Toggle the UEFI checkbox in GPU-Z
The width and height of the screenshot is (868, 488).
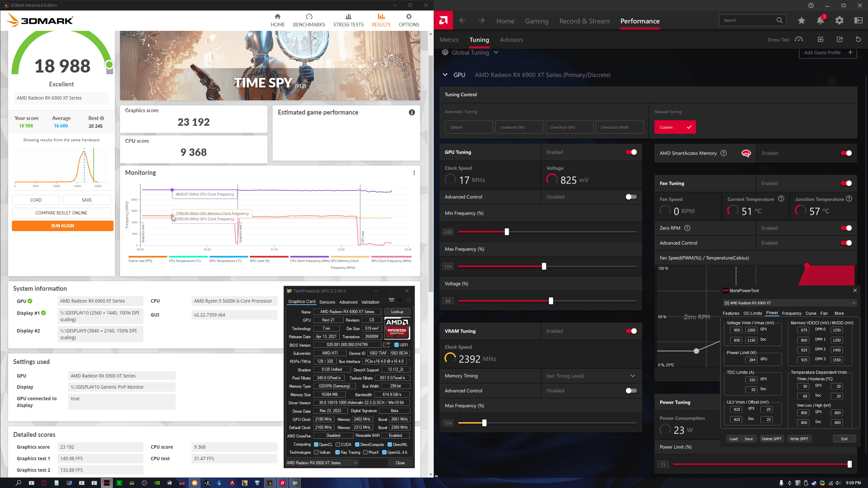pyautogui.click(x=396, y=345)
